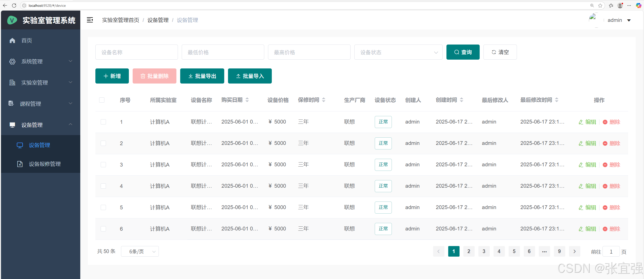Open the 设备状态 dropdown filter
Image resolution: width=644 pixels, height=279 pixels.
pos(398,52)
